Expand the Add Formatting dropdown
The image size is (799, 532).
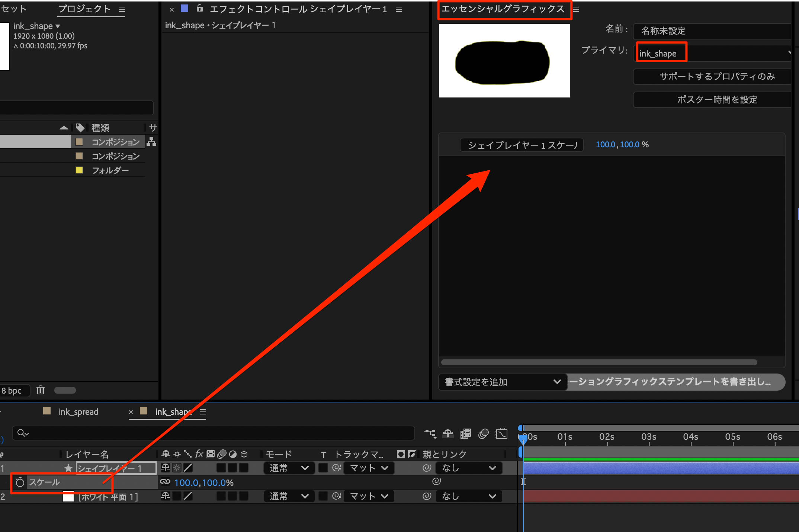(503, 382)
